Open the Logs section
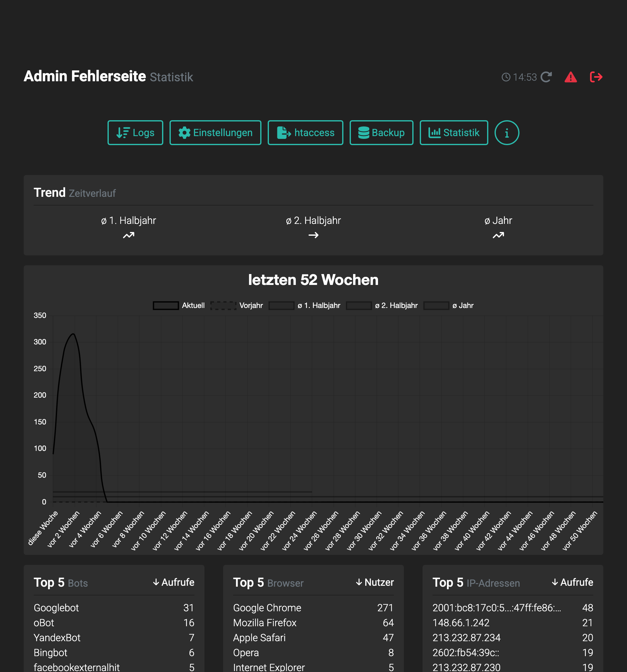 [x=135, y=133]
